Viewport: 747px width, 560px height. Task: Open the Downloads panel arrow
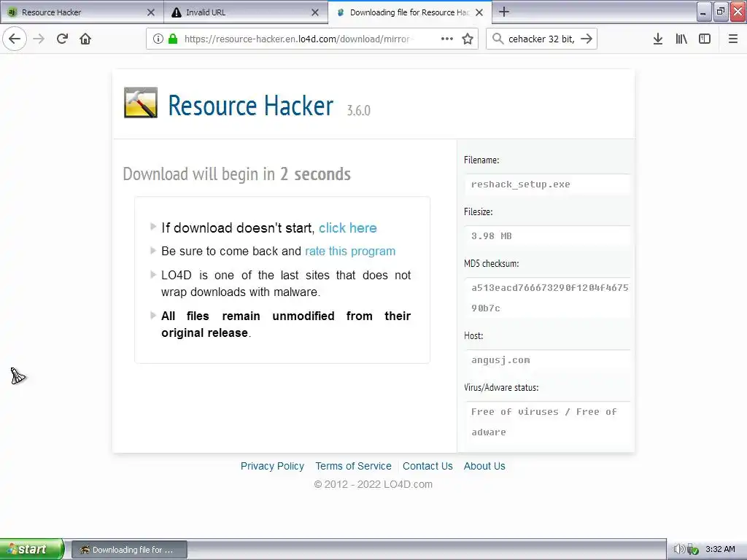pos(658,39)
